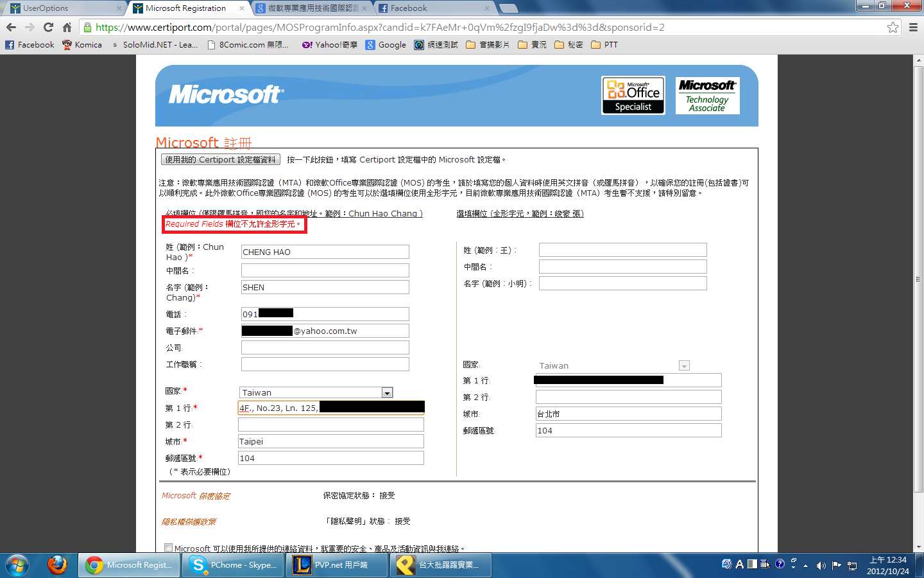The width and height of the screenshot is (924, 578).
Task: Switch to the 微軟專業應用技術國際認證 tab
Action: tap(311, 8)
